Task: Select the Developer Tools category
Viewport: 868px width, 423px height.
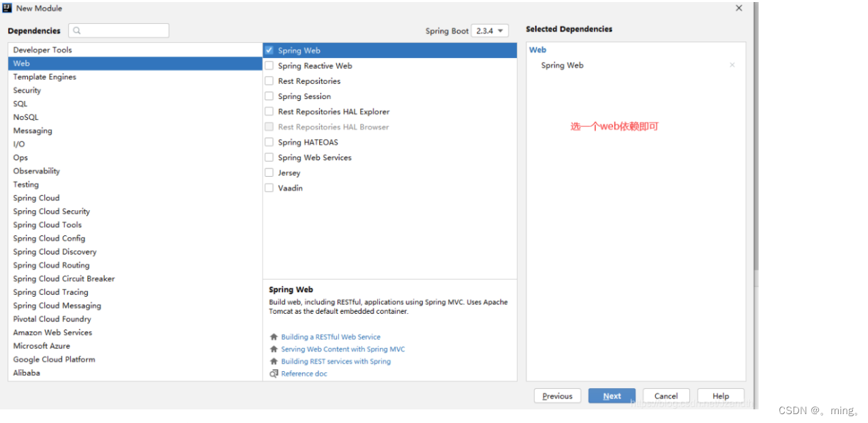Action: (135, 50)
